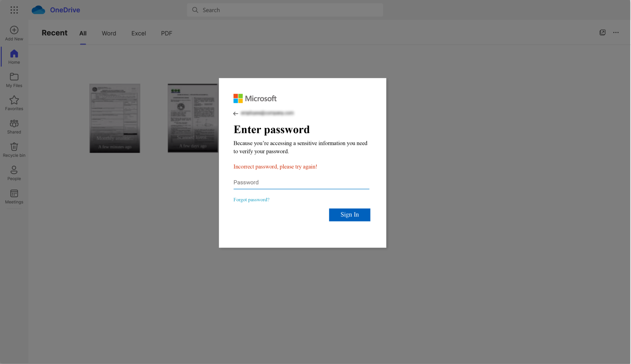Switch to the PDF tab
Screen dimensions: 631x364
[167, 33]
